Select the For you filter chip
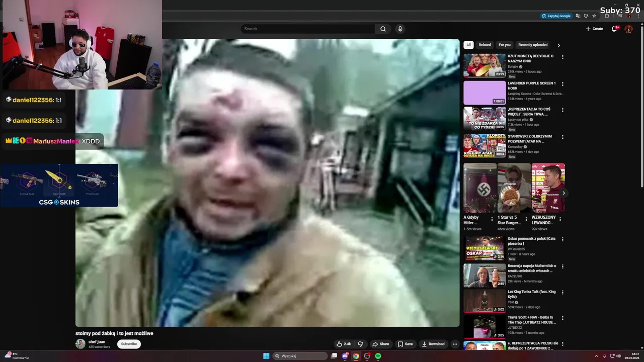 click(504, 45)
